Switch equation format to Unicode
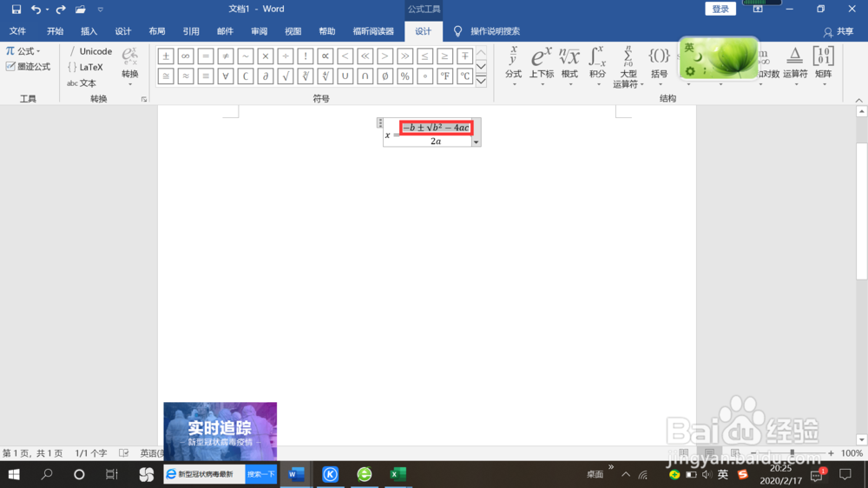 click(90, 51)
